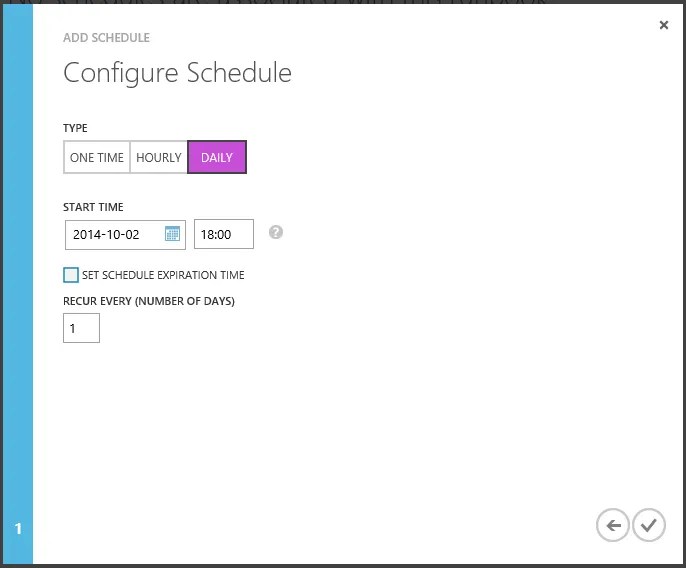Click the start time help question mark

point(276,232)
